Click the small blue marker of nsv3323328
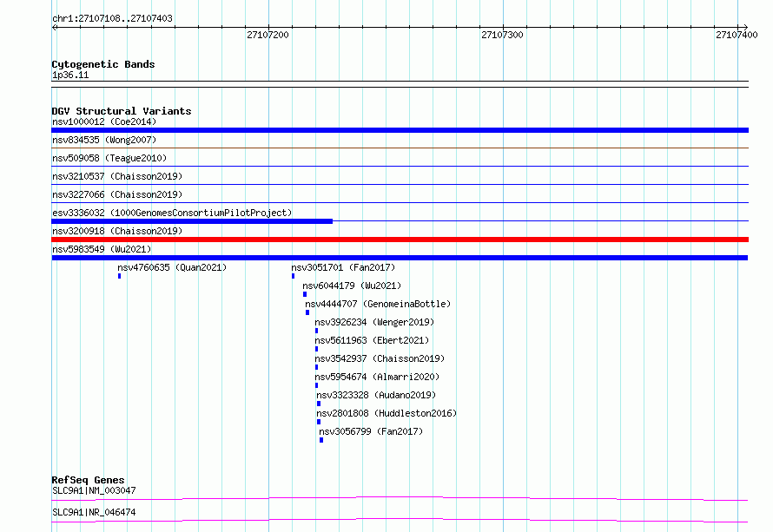Viewport: 773px width, 532px height. click(x=319, y=404)
